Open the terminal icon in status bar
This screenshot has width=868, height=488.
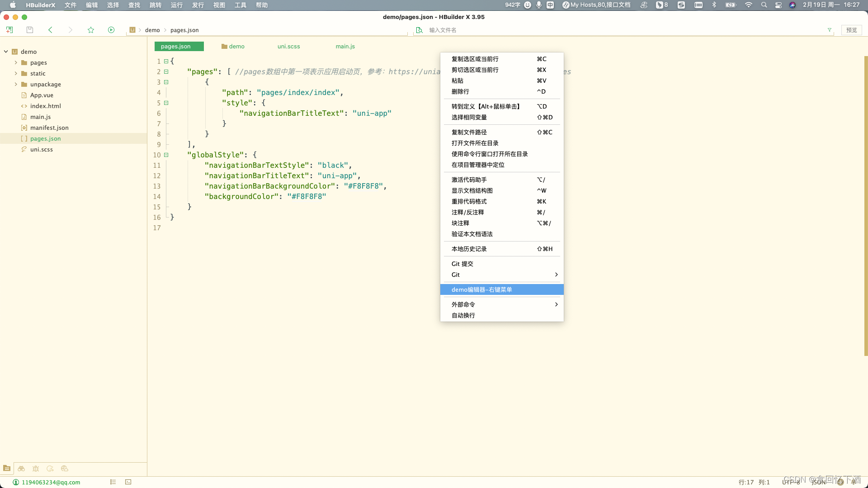point(128,482)
